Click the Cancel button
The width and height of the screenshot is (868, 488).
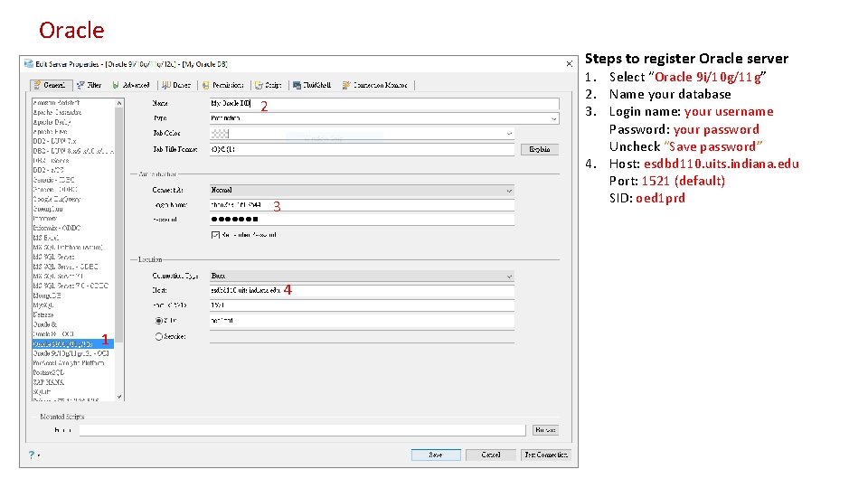[x=490, y=455]
